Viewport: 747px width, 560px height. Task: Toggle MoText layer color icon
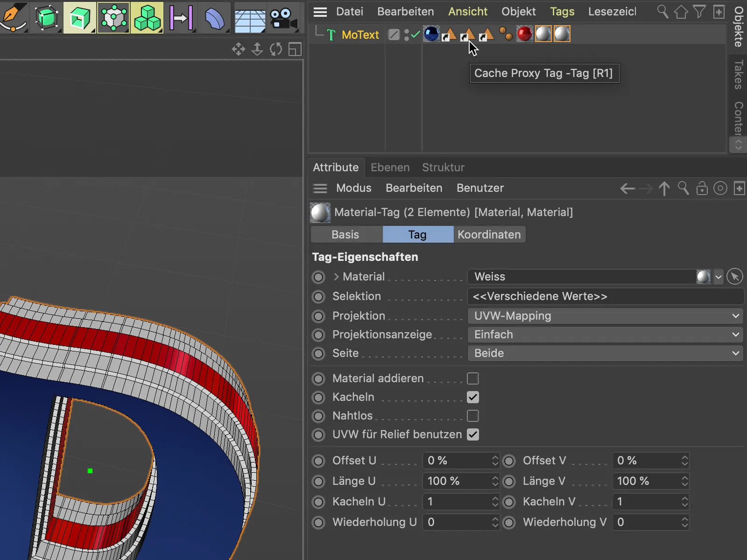[394, 35]
